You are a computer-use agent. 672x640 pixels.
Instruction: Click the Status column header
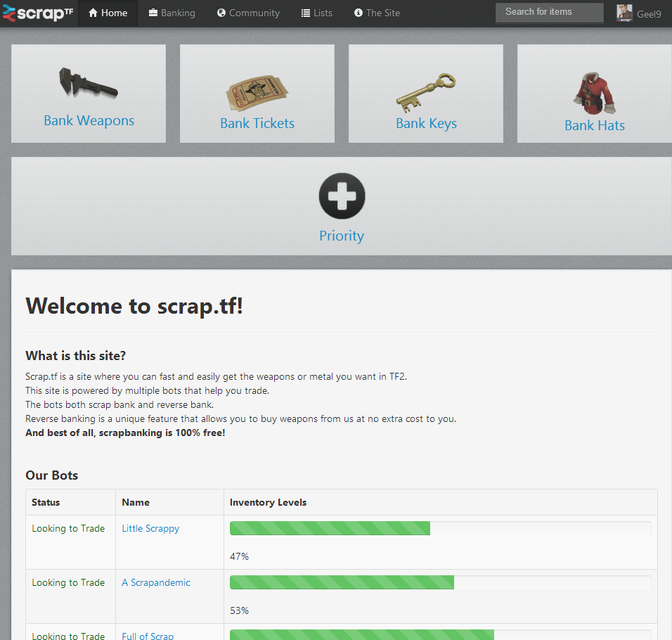[x=46, y=502]
